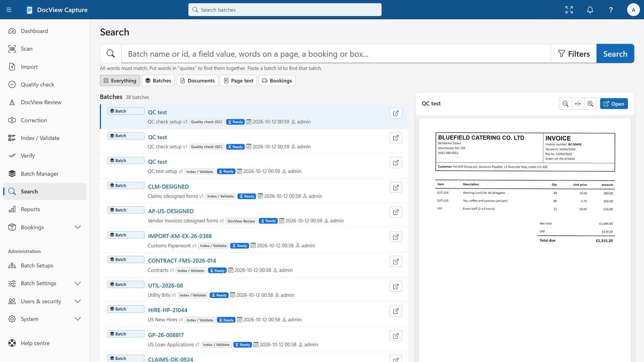
Task: Toggle the hamburger menu icon
Action: pos(9,10)
